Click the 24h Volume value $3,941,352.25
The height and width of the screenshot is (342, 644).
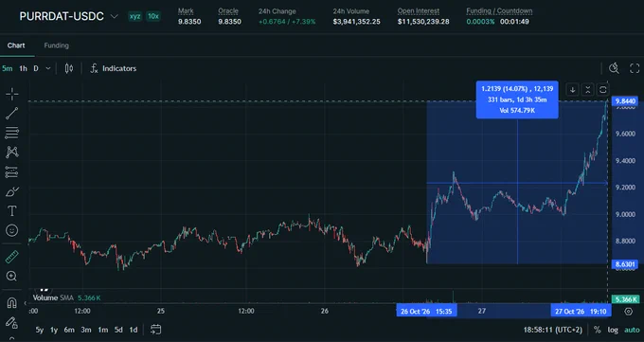click(356, 22)
